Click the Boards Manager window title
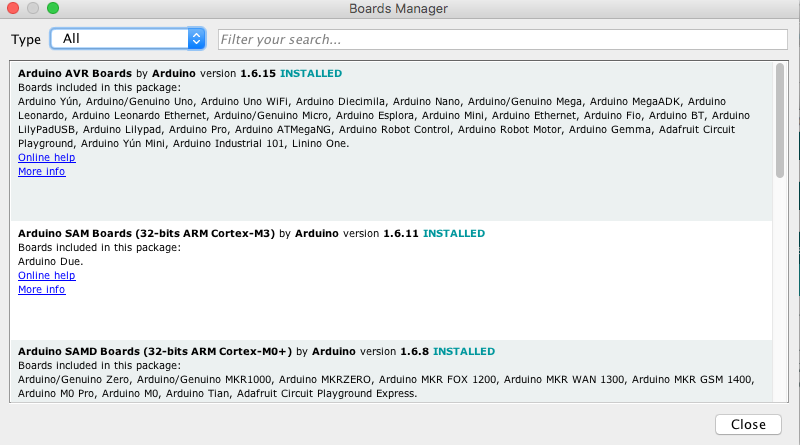 click(x=398, y=9)
